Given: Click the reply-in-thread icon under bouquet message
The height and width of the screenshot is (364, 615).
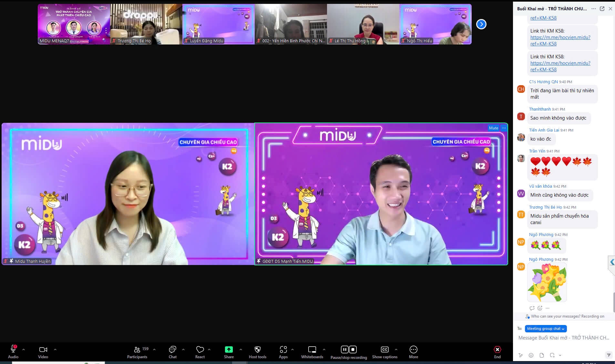Looking at the screenshot, I should (532, 308).
